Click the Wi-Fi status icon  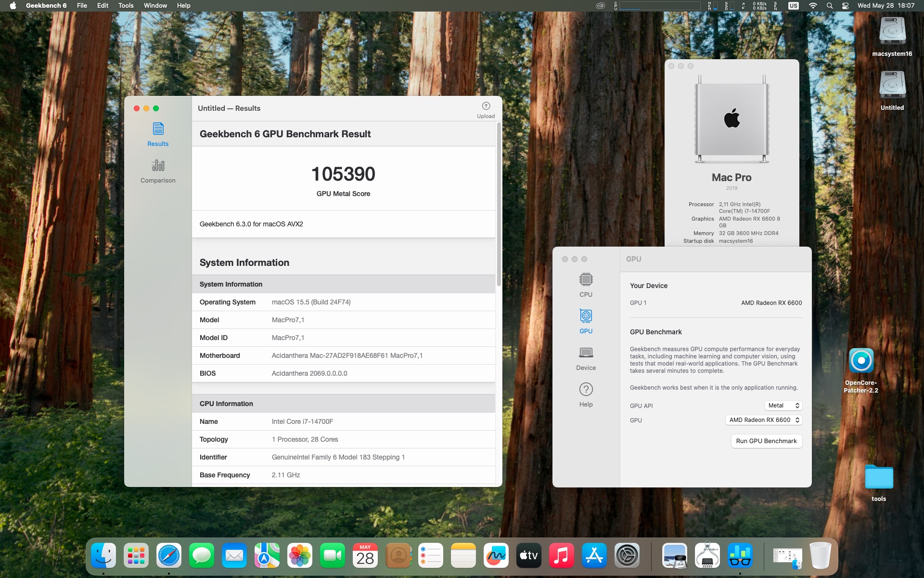coord(813,6)
